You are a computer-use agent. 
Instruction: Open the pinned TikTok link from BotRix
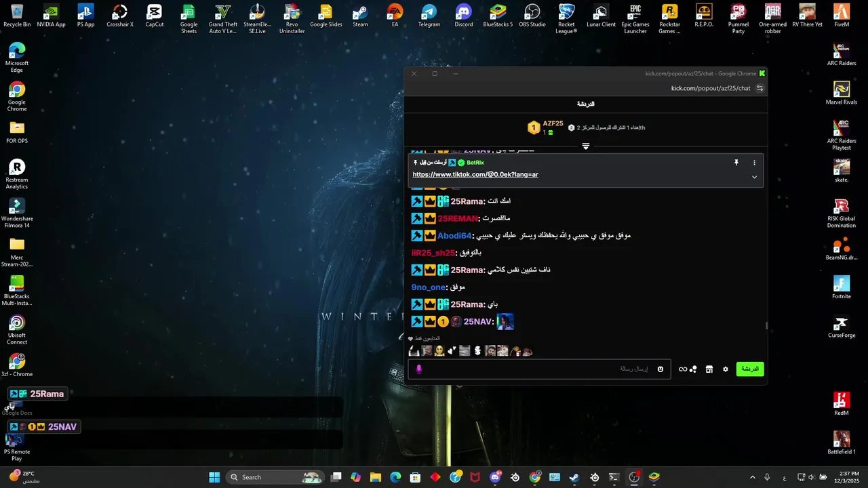pos(475,174)
